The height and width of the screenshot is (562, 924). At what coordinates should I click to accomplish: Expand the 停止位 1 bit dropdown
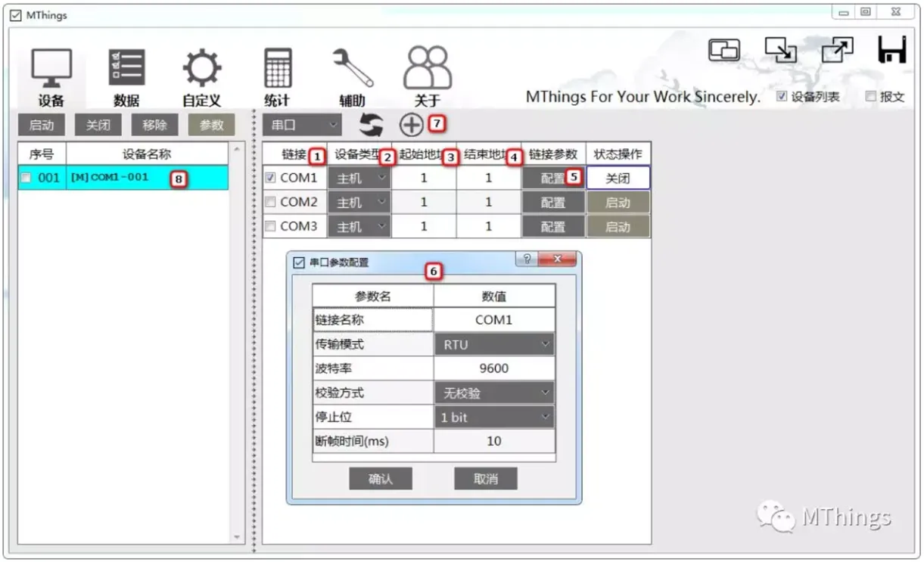[x=494, y=417]
